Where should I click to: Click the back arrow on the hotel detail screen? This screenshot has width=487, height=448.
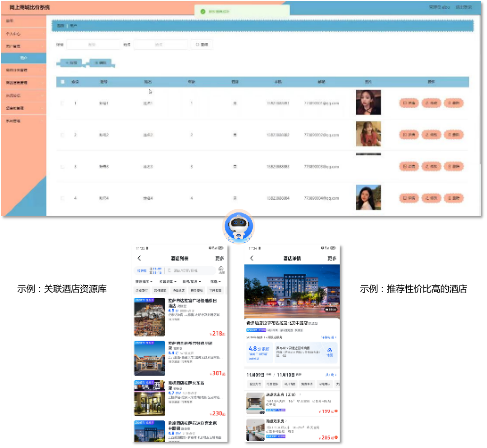pos(251,258)
